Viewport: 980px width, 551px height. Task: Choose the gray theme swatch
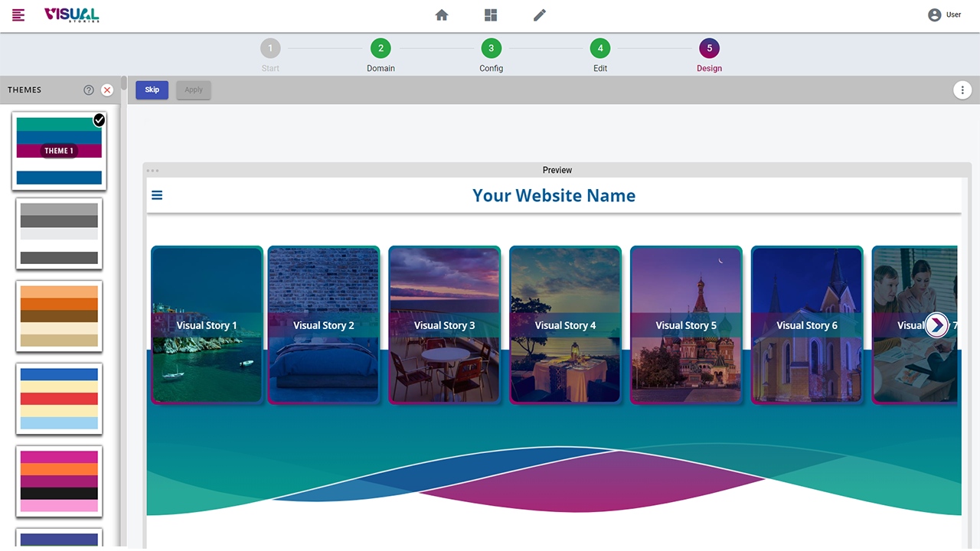point(59,233)
